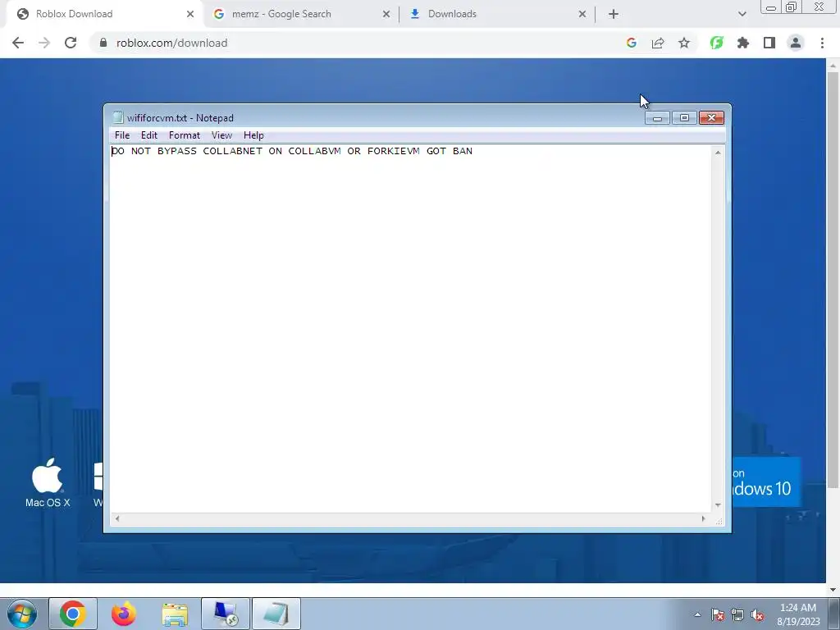Launch Firefox from the taskbar
The width and height of the screenshot is (840, 630).
click(124, 614)
